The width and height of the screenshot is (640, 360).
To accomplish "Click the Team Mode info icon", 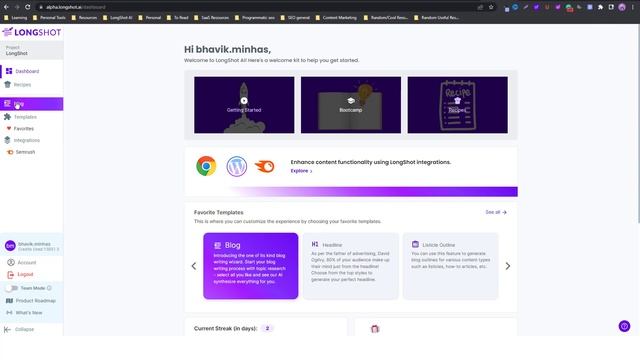I will (49, 288).
